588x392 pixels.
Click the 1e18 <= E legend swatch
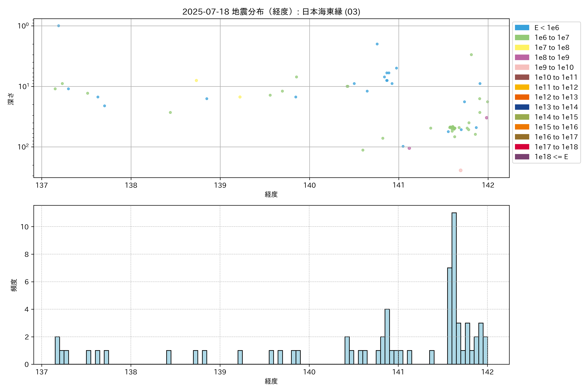coord(522,157)
